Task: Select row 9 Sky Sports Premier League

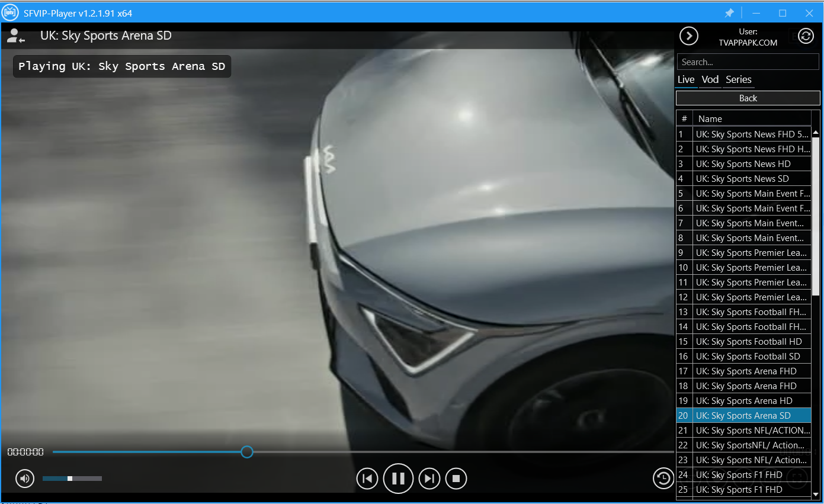Action: click(744, 253)
